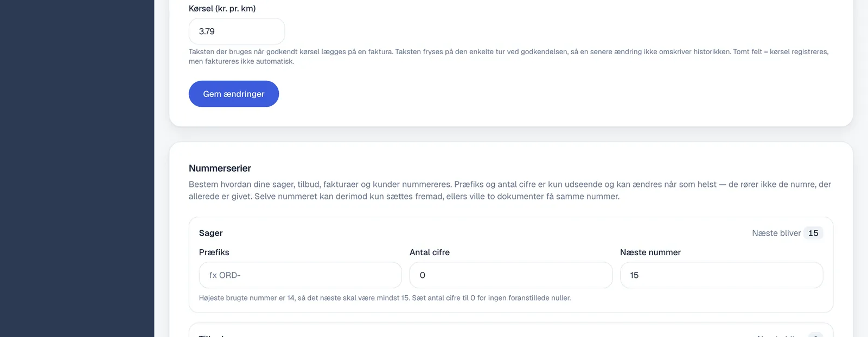The width and height of the screenshot is (868, 337).
Task: Save changes with Gem ændringer button
Action: point(234,94)
